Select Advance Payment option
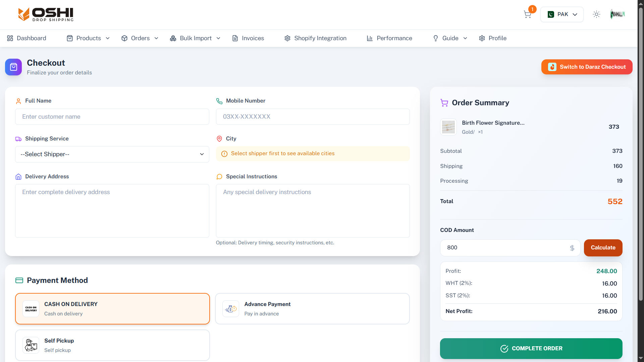 tap(312, 309)
